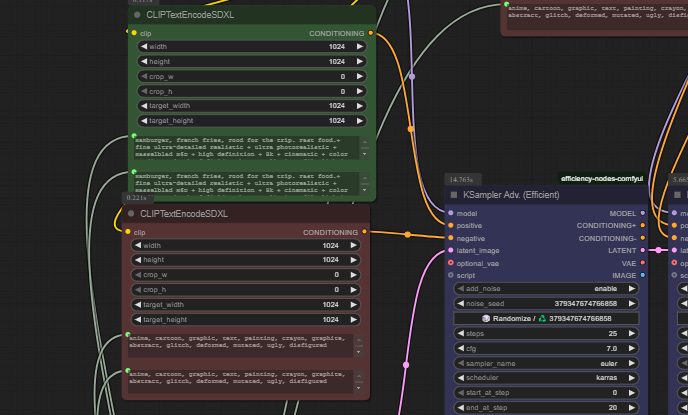Click the scroll down arrow in red node's first prompt box
The image size is (688, 415).
358,352
